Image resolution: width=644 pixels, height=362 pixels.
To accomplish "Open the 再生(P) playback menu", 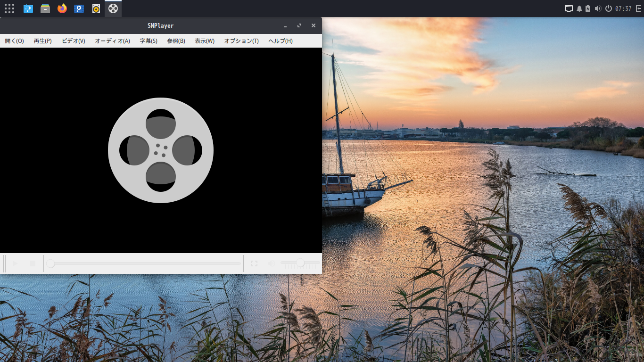I will pyautogui.click(x=42, y=41).
